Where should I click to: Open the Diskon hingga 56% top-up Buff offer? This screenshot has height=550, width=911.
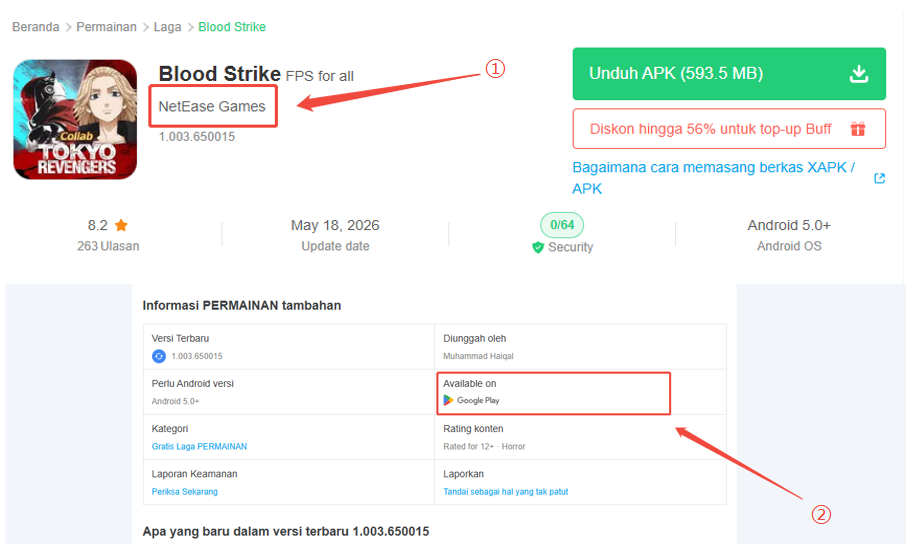(x=729, y=128)
